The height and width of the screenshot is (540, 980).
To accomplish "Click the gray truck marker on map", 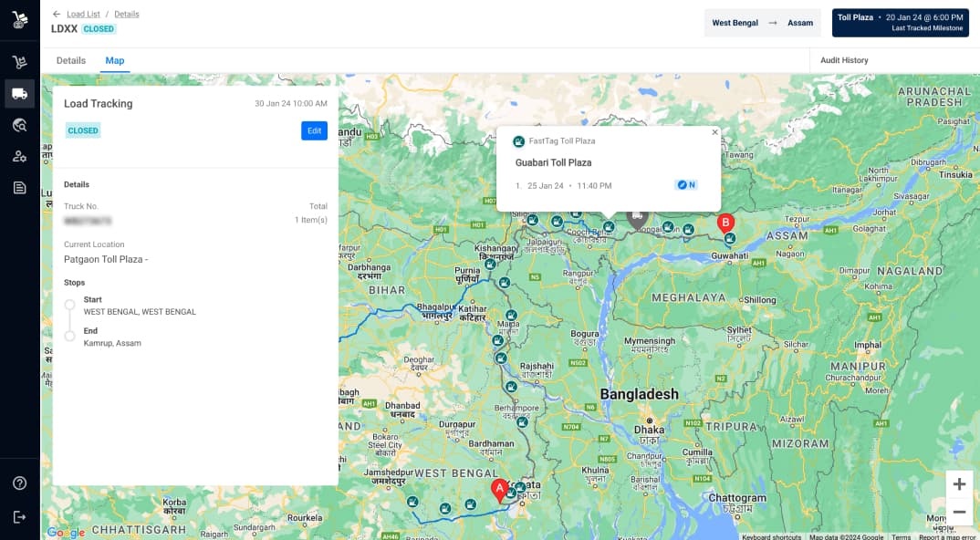I will click(x=637, y=218).
